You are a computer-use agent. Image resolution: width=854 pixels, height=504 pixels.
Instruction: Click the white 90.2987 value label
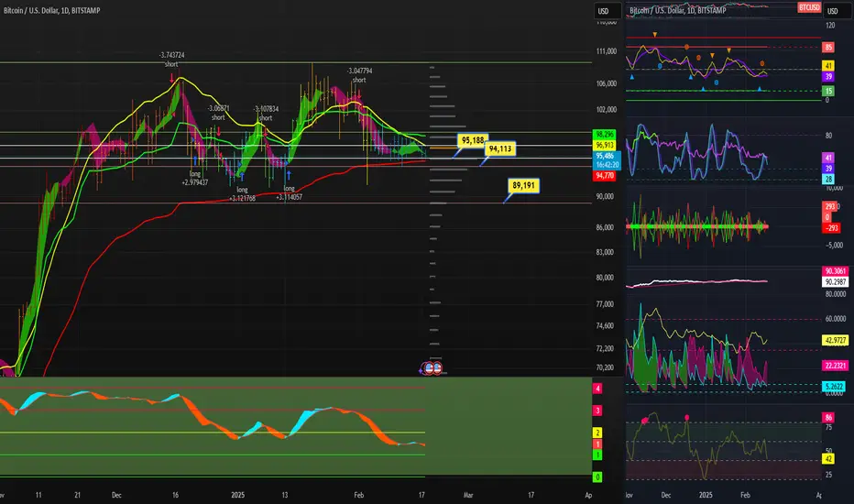click(x=836, y=281)
